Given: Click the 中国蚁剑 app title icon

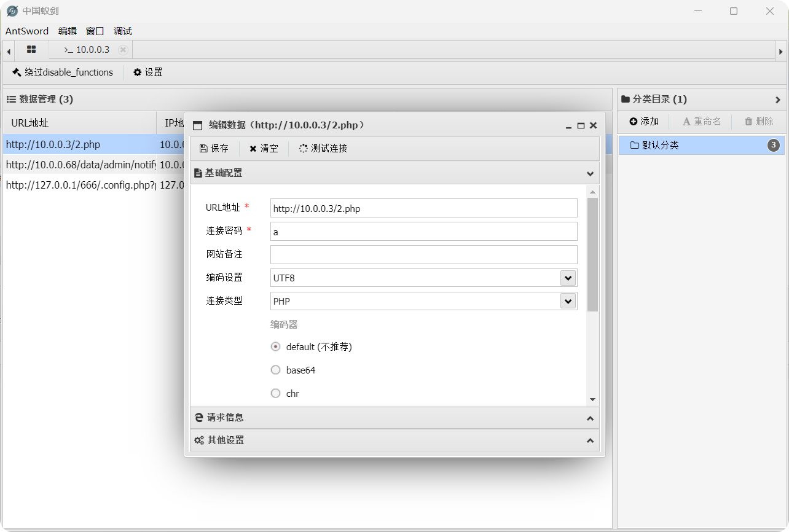Looking at the screenshot, I should [x=12, y=11].
